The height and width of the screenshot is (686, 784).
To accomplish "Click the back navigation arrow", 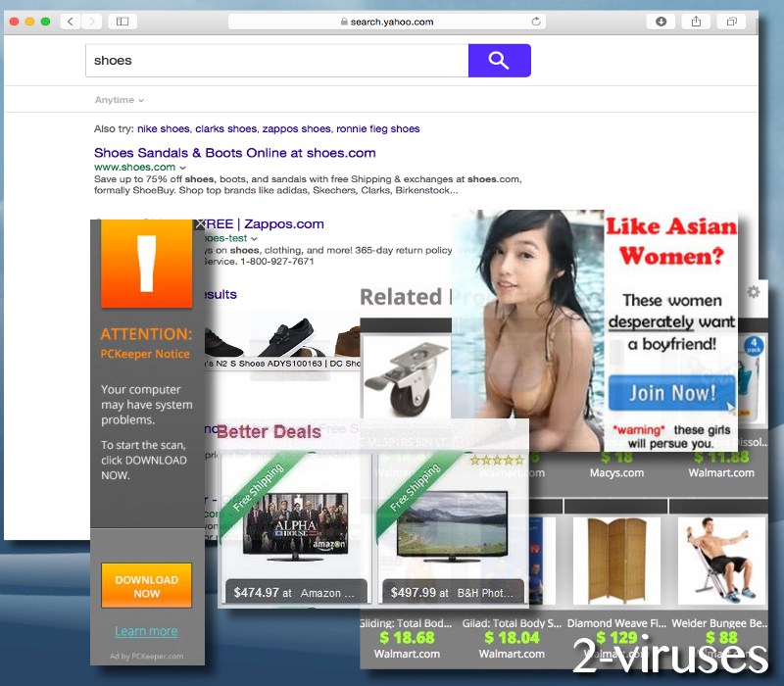I will tap(69, 21).
